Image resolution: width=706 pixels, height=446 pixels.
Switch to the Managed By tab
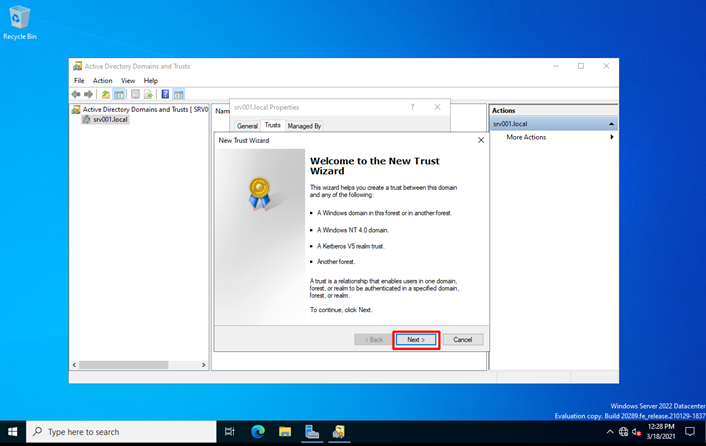(x=304, y=126)
